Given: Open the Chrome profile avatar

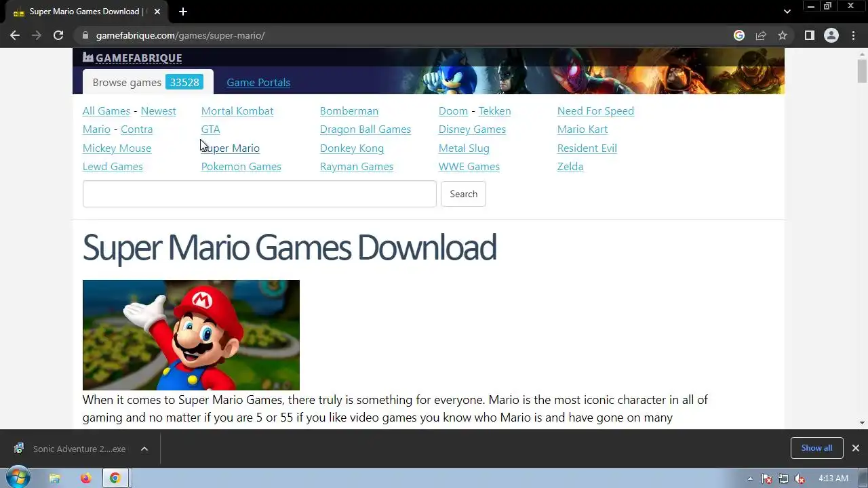Looking at the screenshot, I should (831, 35).
